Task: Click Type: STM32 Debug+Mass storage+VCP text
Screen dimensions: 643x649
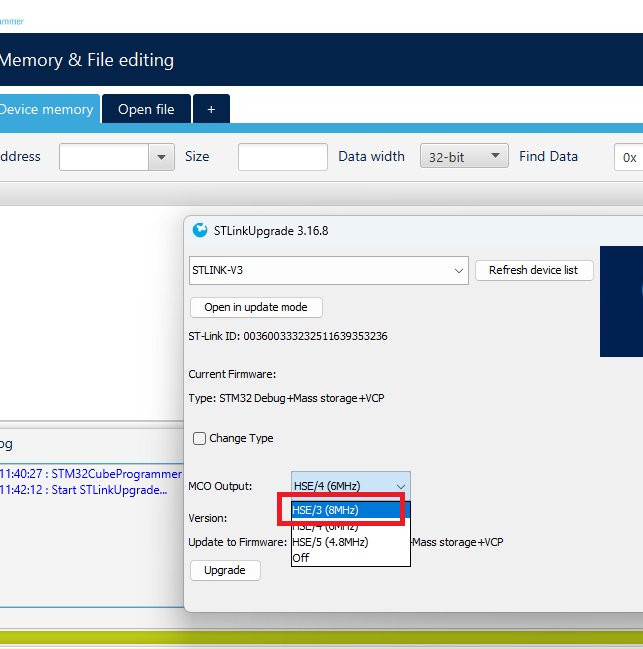Action: coord(286,398)
